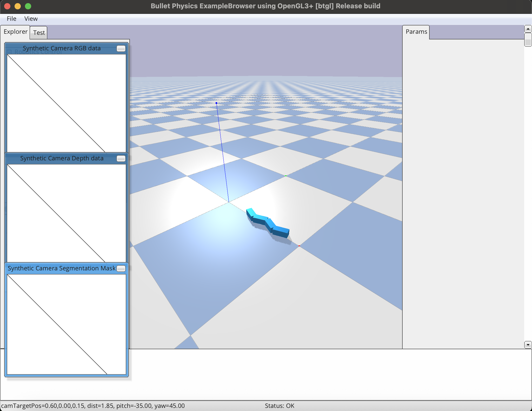
Task: Click the Params panel scrollbar track
Action: click(528, 182)
